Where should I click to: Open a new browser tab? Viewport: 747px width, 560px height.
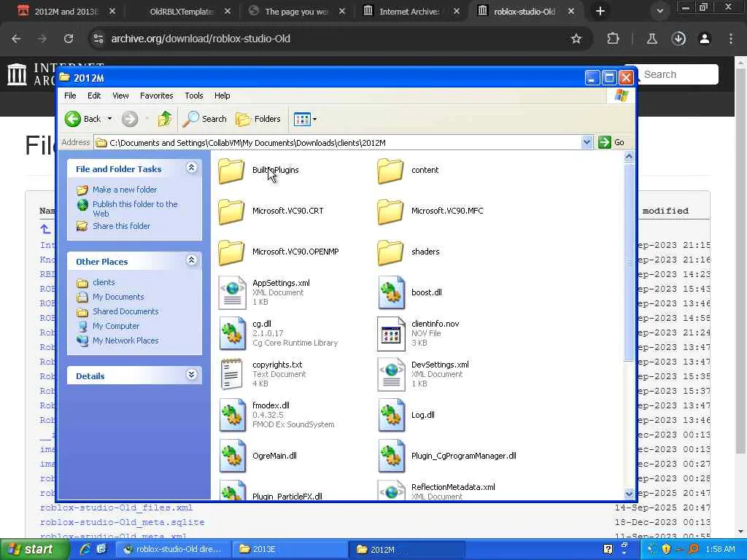pos(600,12)
